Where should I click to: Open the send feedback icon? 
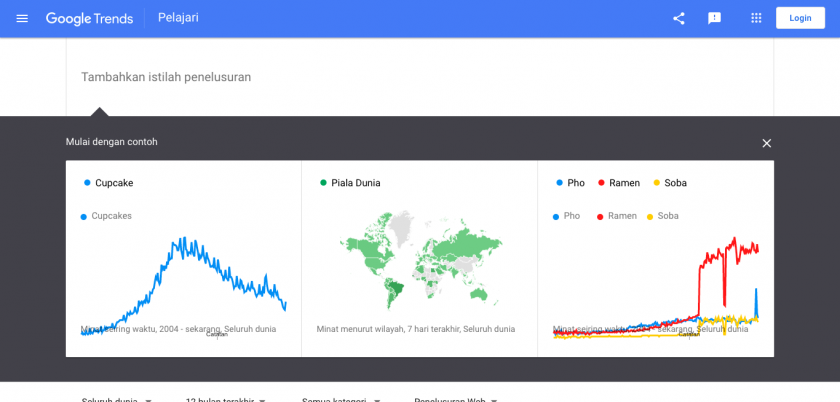[x=714, y=18]
